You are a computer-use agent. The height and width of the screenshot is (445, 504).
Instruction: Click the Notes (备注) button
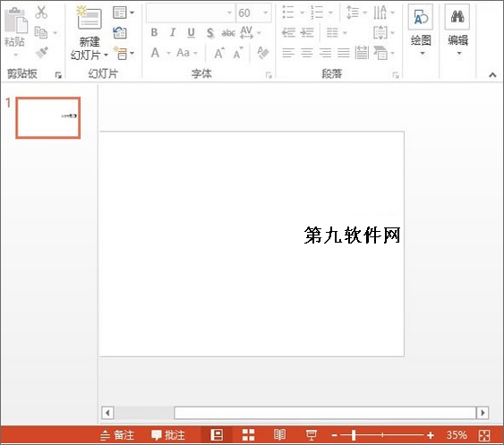[x=117, y=435]
